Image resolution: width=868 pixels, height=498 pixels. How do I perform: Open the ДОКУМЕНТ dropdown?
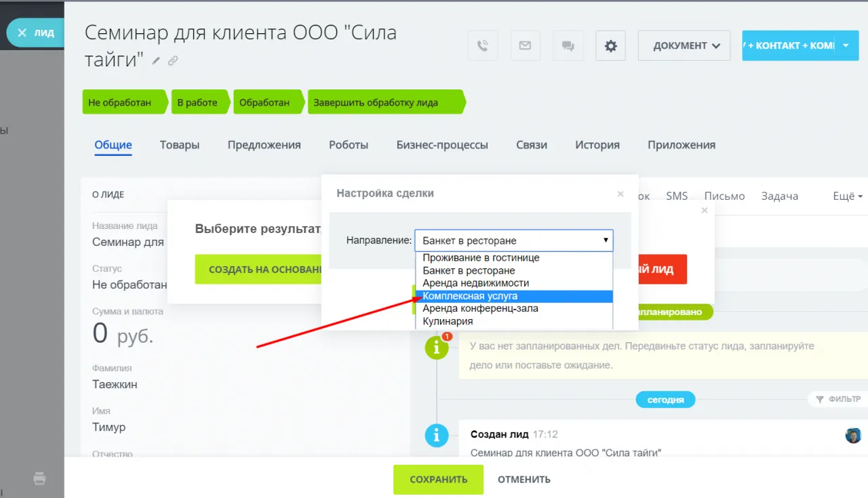click(684, 45)
